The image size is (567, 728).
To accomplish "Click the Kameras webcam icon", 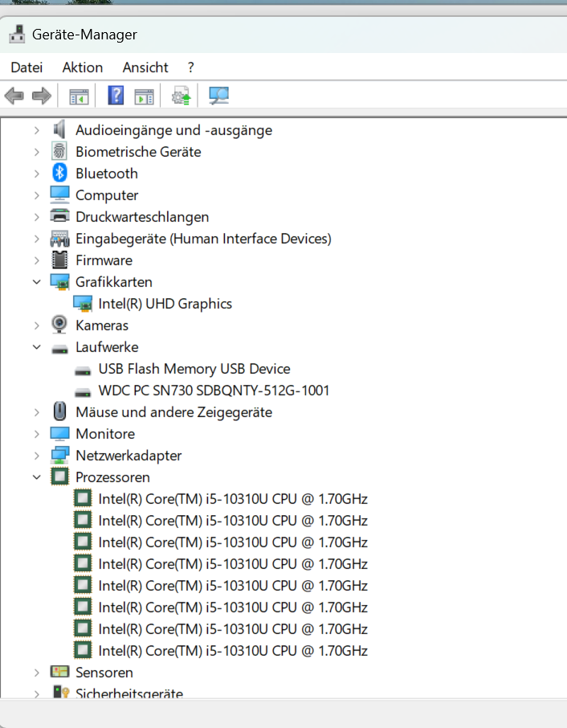I will tap(59, 325).
